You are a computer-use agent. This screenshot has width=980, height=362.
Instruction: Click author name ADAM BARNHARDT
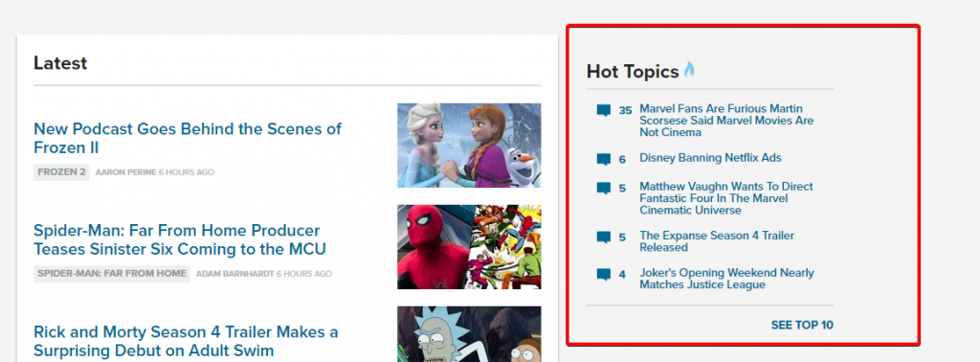point(235,274)
